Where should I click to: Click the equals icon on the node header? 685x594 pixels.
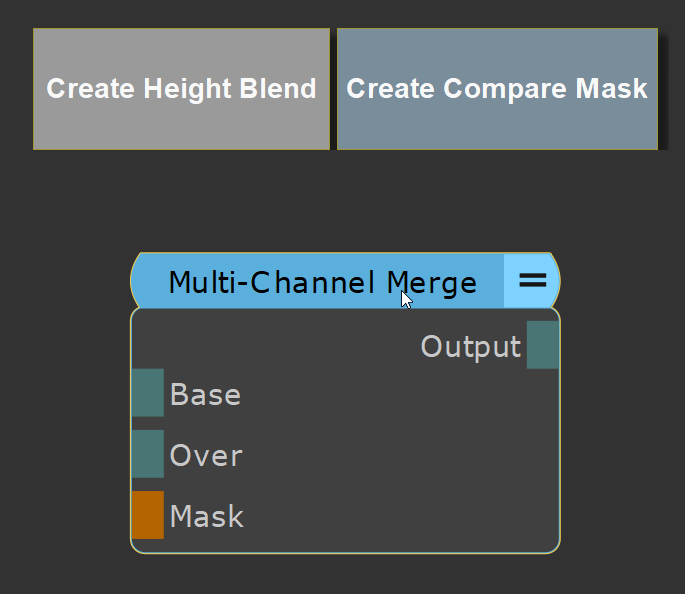tap(531, 282)
